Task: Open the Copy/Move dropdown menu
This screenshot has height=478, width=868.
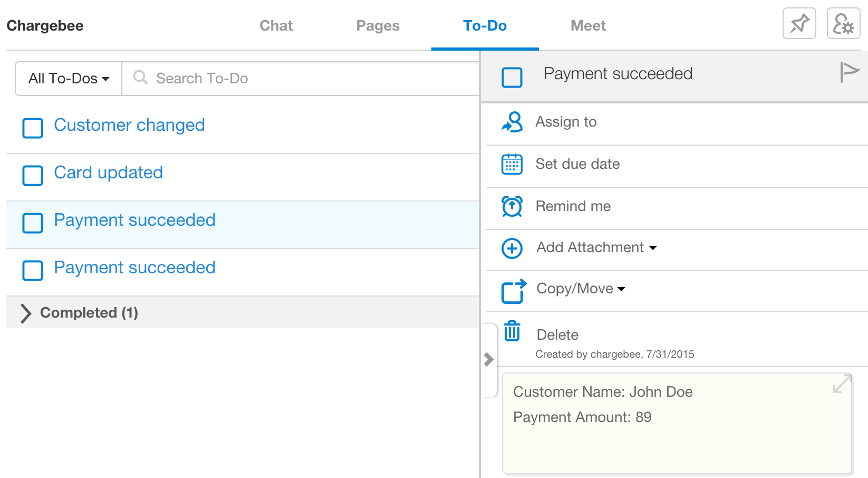Action: click(581, 289)
